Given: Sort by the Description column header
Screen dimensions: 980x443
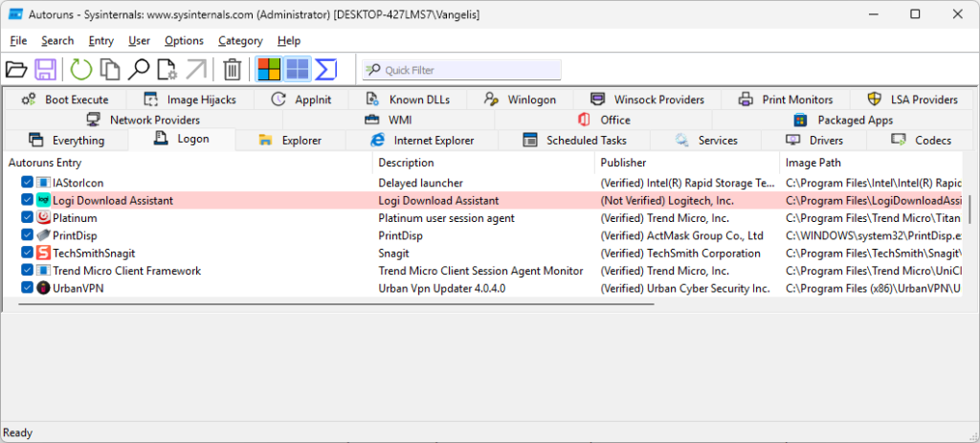Looking at the screenshot, I should pyautogui.click(x=483, y=163).
